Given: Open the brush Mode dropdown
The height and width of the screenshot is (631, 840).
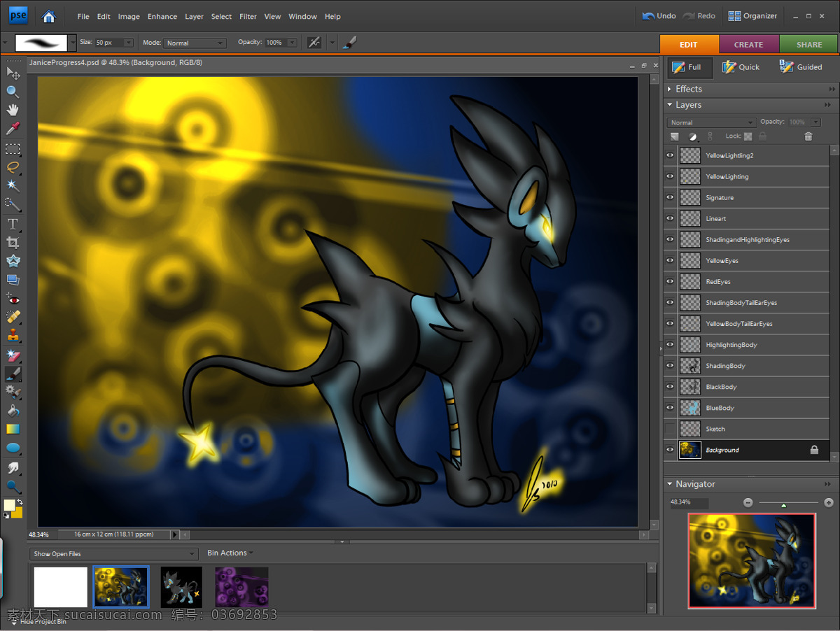Looking at the screenshot, I should point(195,43).
